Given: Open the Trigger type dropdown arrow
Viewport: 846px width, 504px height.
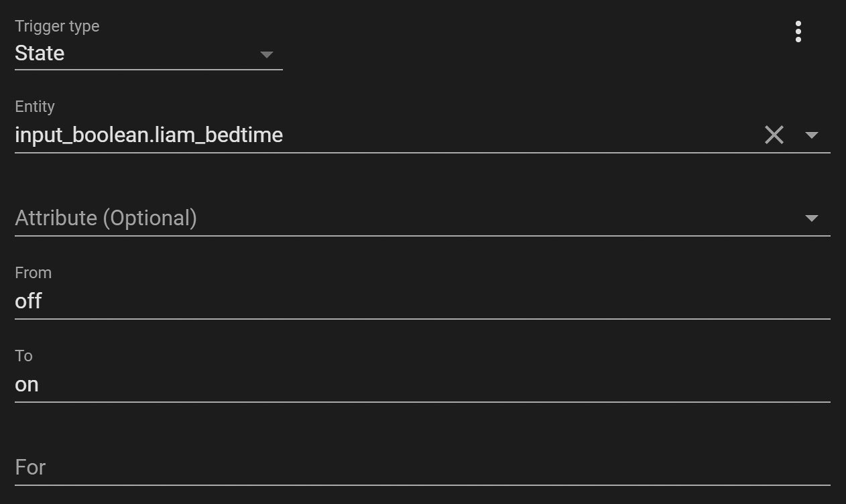Looking at the screenshot, I should [x=266, y=54].
